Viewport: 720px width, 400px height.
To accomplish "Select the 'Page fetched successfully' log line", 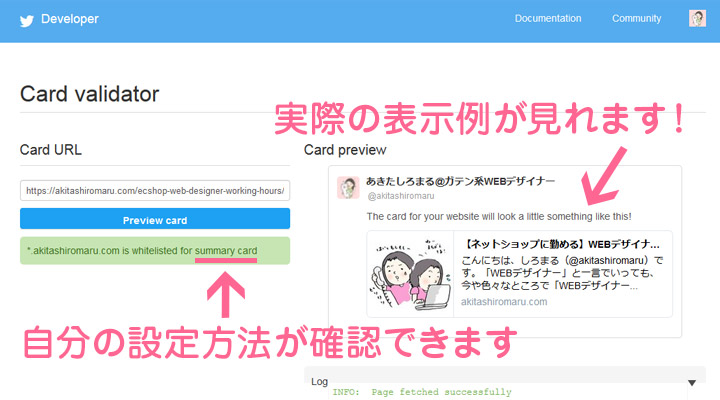I will coord(441,392).
